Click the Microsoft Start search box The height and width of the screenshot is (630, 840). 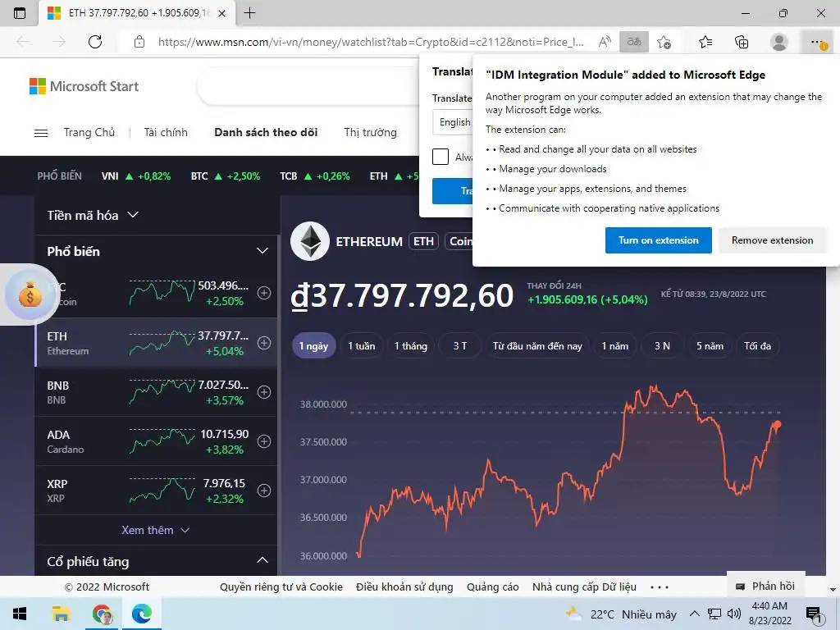(308, 86)
